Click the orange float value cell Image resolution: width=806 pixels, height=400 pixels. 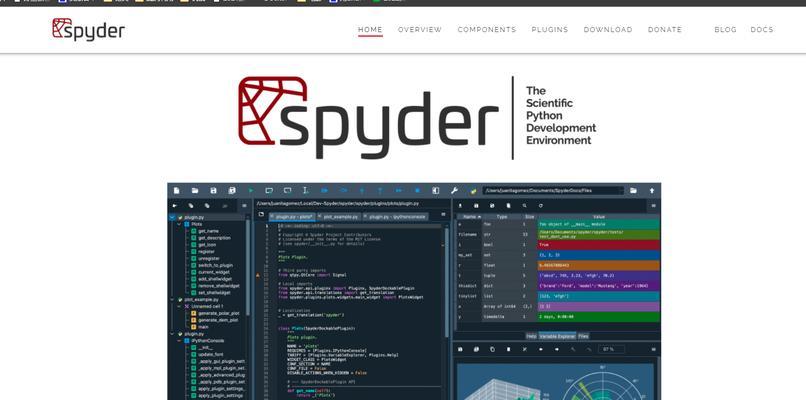click(598, 265)
